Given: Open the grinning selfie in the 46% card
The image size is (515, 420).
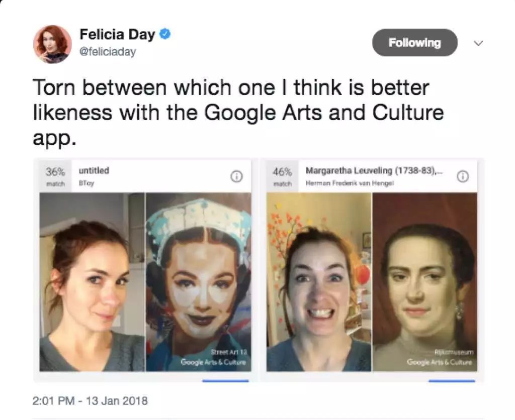Looking at the screenshot, I should [319, 281].
